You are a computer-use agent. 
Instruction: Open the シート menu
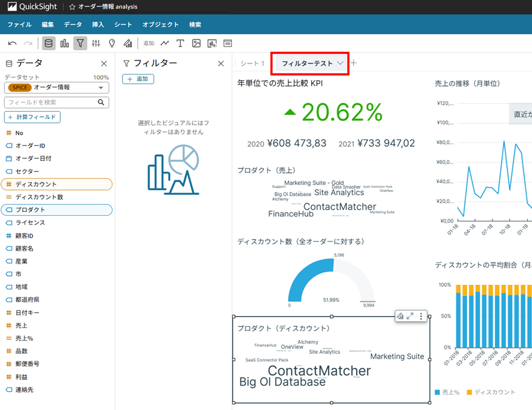123,24
